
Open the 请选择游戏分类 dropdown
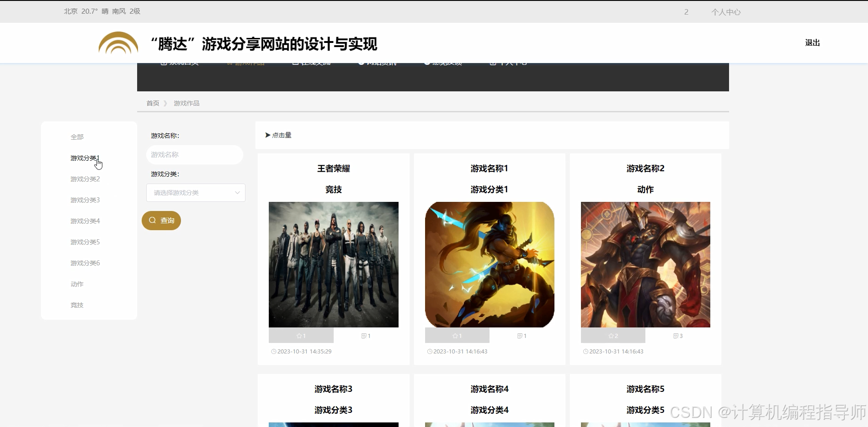tap(196, 193)
